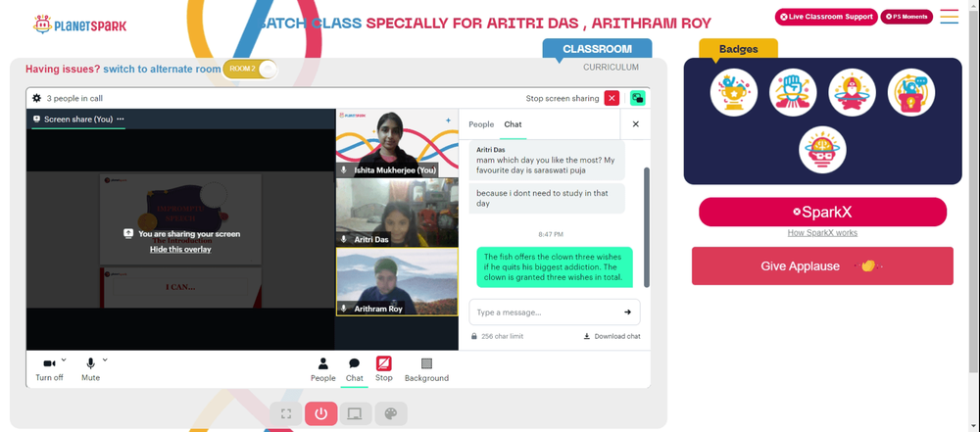
Task: Open the Screen share three-dots menu
Action: [121, 119]
